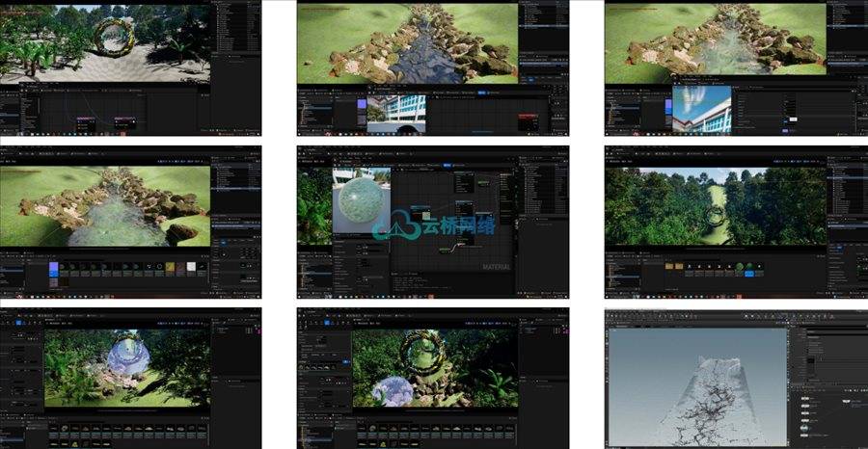Select the left pink-header node in the blueprint graph
The height and width of the screenshot is (449, 868).
(x=85, y=123)
